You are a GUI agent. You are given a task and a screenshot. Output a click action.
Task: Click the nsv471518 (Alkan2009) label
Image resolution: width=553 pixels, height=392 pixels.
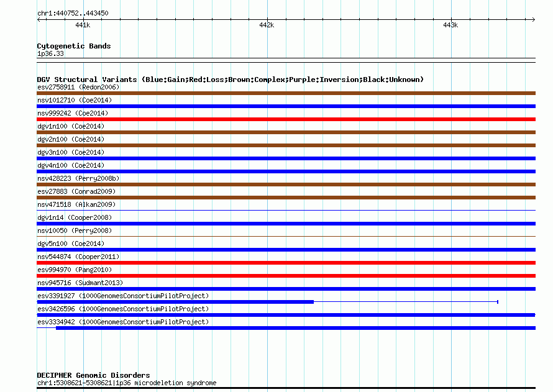pos(76,204)
